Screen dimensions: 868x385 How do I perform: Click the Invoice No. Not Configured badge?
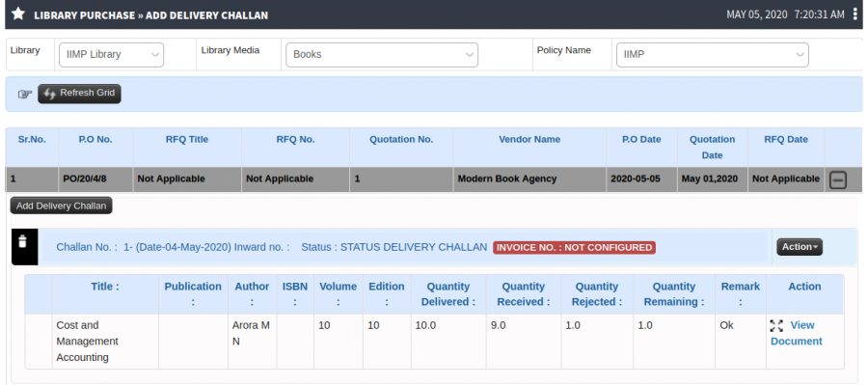574,248
